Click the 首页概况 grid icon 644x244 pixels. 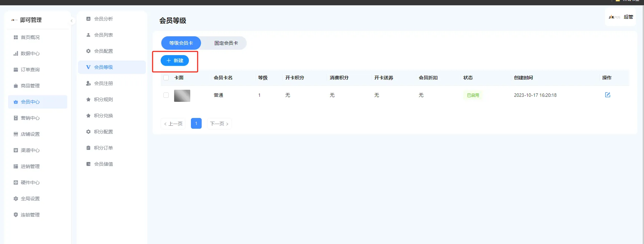(x=15, y=37)
